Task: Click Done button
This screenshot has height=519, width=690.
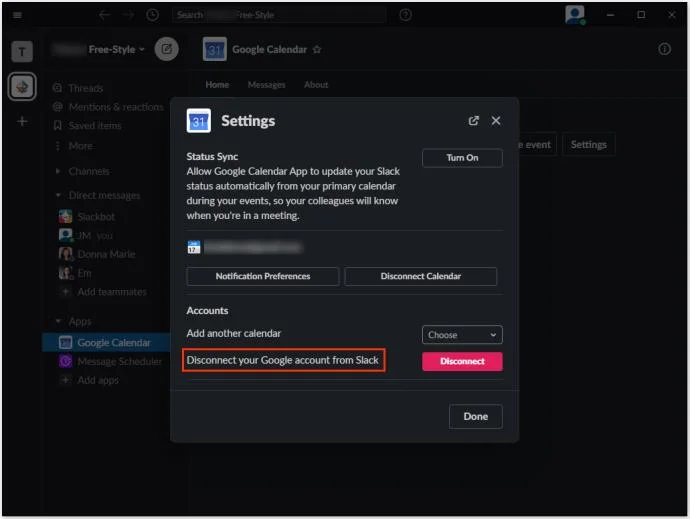Action: pos(476,416)
